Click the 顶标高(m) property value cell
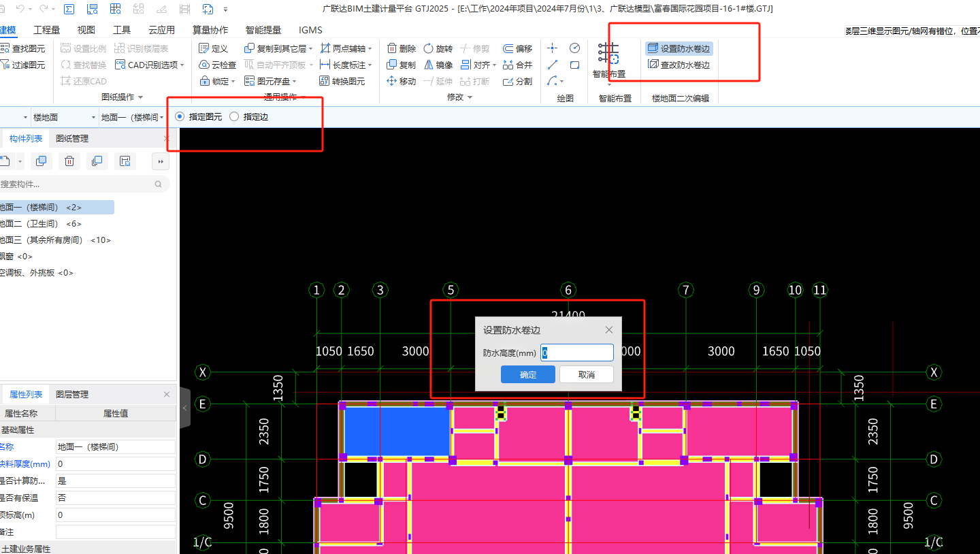 [116, 515]
